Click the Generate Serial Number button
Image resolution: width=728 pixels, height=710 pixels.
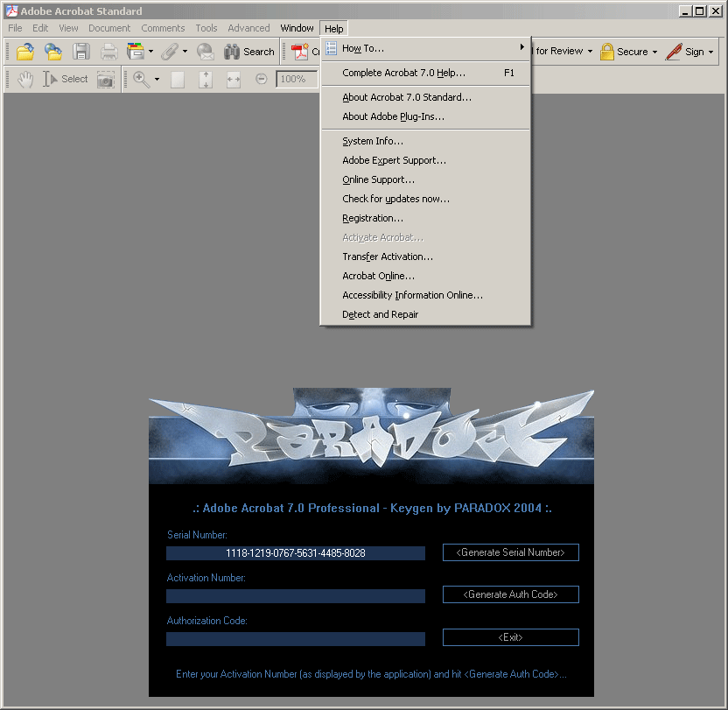511,552
